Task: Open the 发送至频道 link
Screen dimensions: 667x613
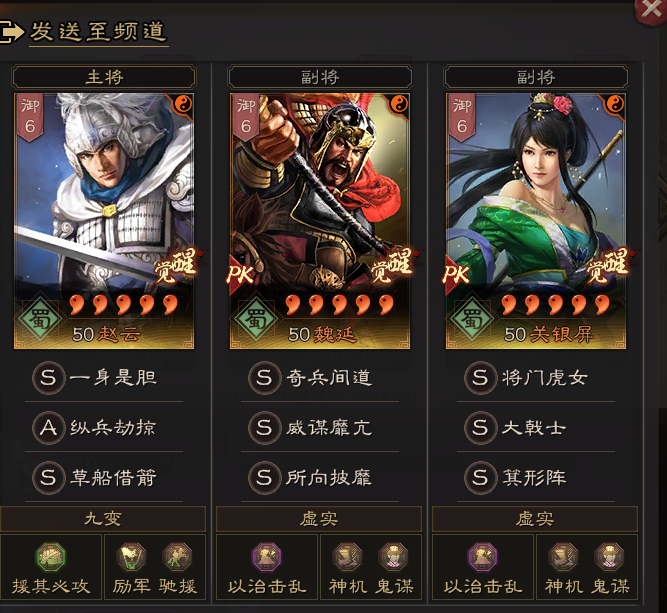Action: (x=98, y=32)
